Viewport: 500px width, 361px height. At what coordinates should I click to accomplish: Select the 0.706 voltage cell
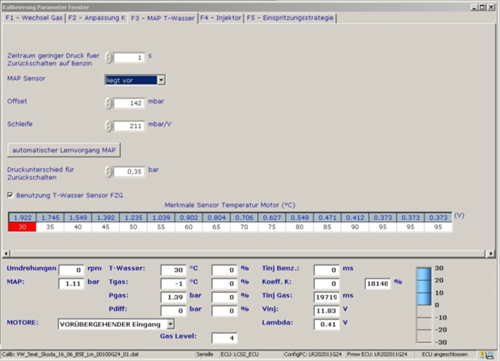tap(244, 218)
